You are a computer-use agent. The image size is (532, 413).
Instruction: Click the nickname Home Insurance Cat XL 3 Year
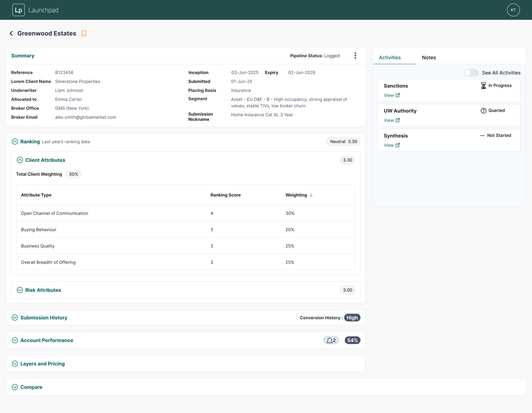click(262, 115)
